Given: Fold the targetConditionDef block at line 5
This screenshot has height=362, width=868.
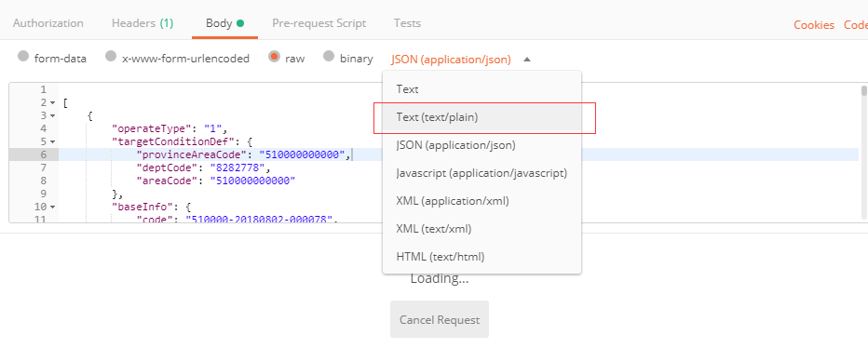Looking at the screenshot, I should pos(52,141).
